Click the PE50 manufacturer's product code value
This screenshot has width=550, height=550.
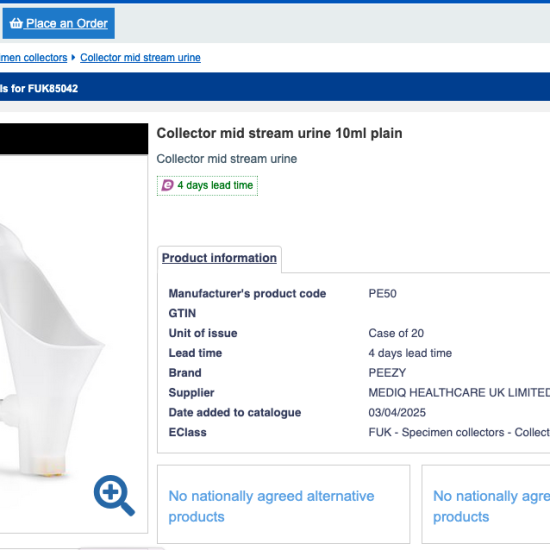pos(382,294)
